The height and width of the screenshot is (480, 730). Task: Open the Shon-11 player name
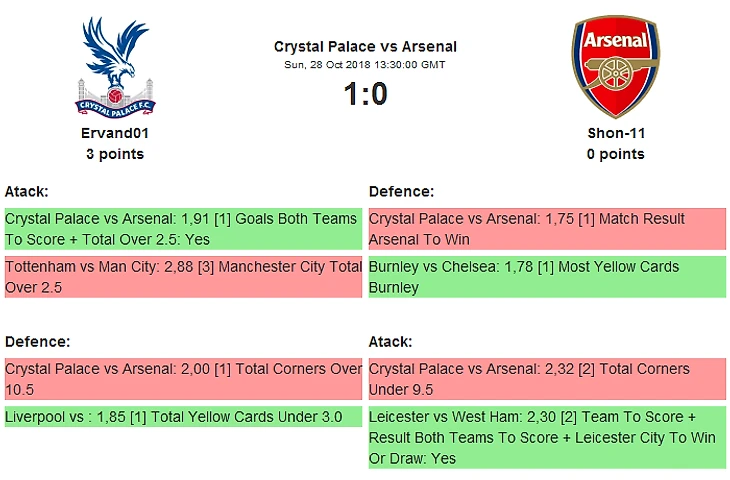point(616,133)
